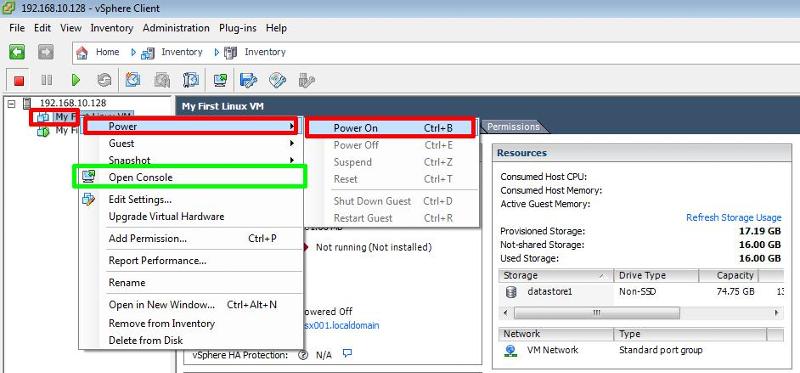Launch the VM console from the toolbar
The height and width of the screenshot is (373, 800).
coord(220,80)
